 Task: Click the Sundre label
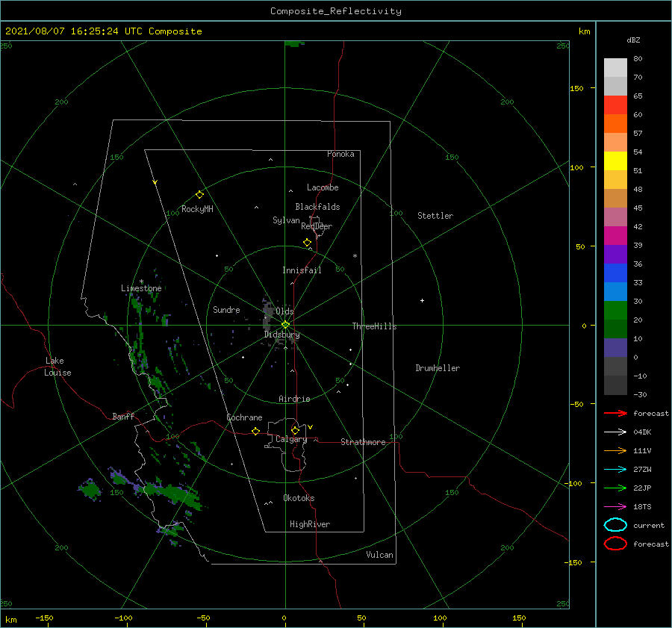226,310
